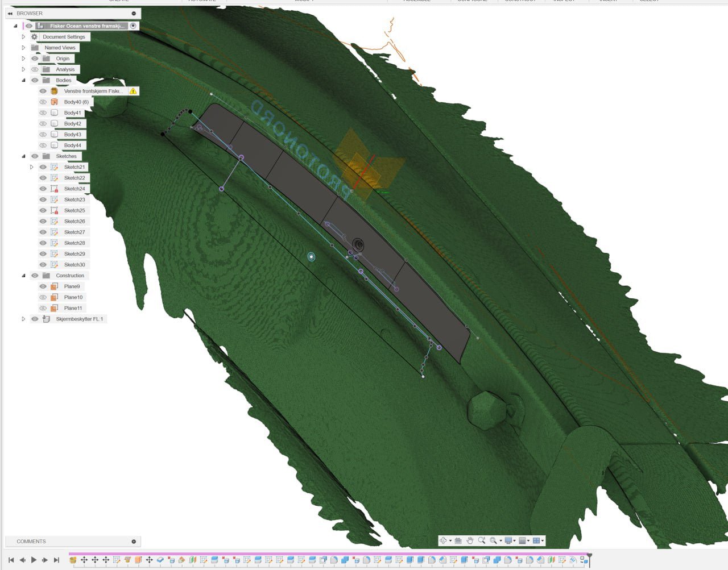728x570 pixels.
Task: Show Body44 using its eye icon
Action: point(43,145)
